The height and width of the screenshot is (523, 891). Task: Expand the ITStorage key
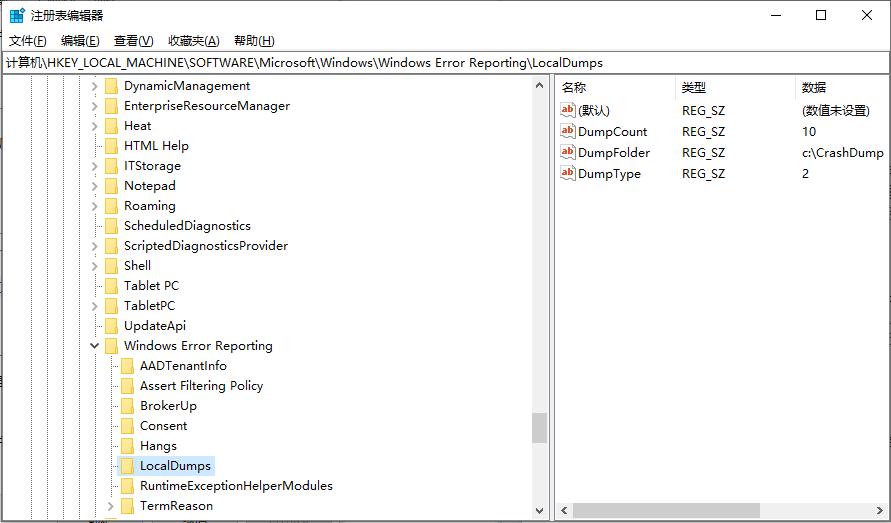coord(95,166)
